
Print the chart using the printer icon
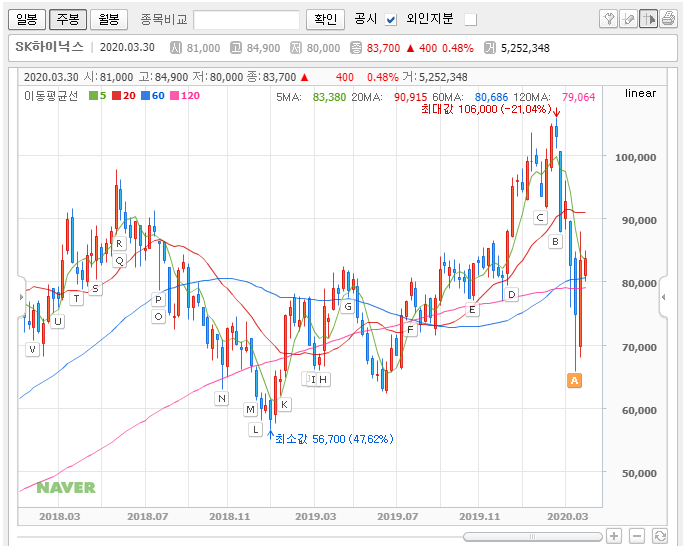pyautogui.click(x=669, y=19)
